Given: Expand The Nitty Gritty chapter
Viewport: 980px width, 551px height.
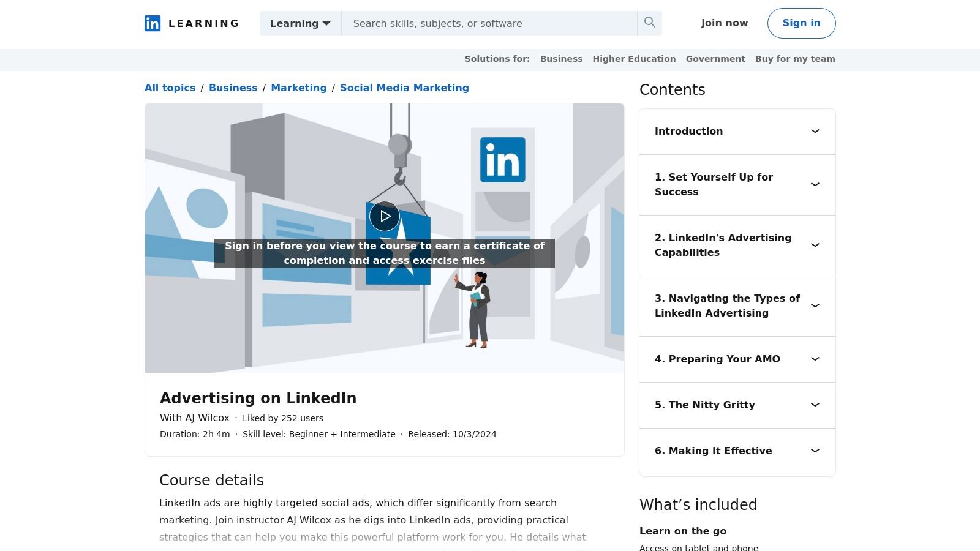Looking at the screenshot, I should [x=737, y=405].
